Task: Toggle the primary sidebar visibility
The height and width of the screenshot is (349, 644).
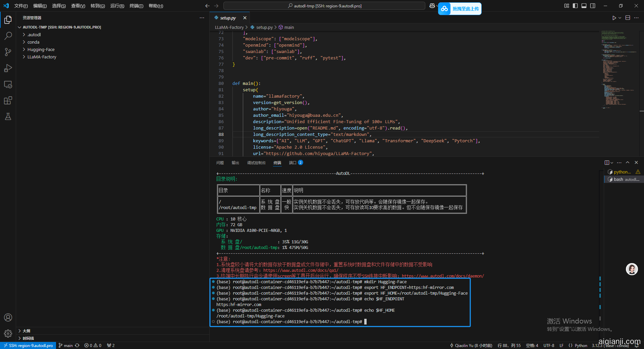Action: click(x=575, y=6)
